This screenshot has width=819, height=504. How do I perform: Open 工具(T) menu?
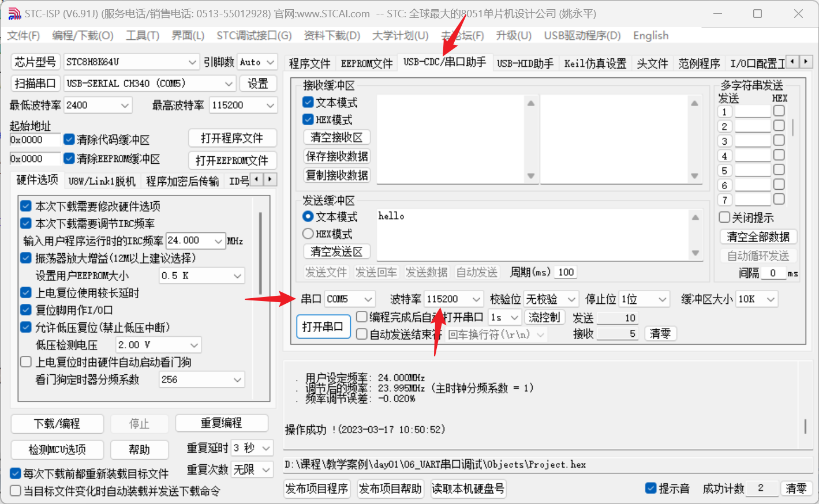click(143, 36)
